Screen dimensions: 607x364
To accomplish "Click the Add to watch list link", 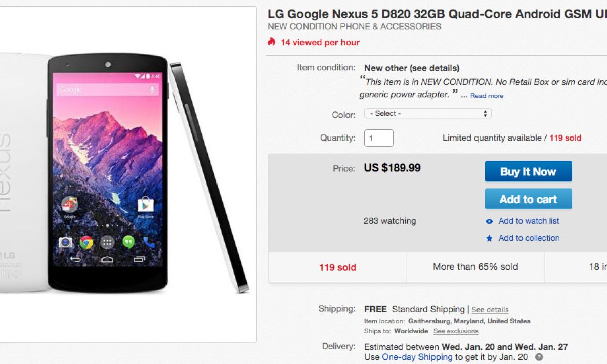I will click(529, 221).
